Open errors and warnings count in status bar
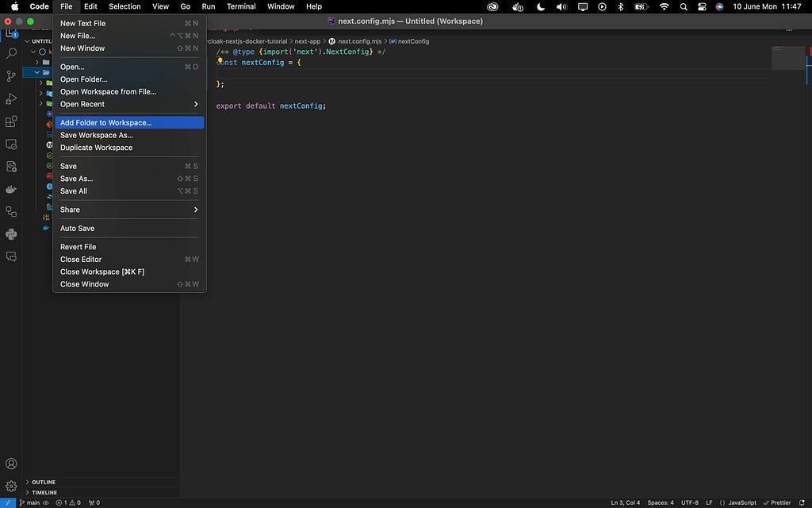 pos(68,502)
